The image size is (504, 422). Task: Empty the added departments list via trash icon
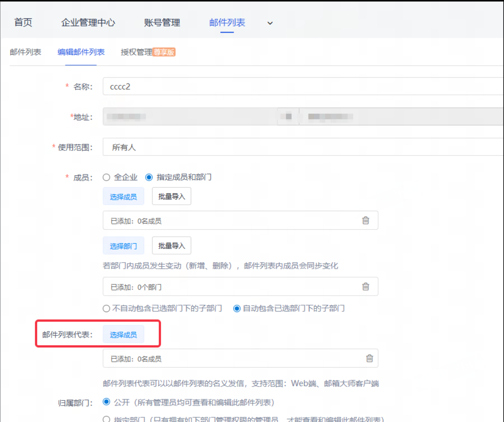pos(366,286)
